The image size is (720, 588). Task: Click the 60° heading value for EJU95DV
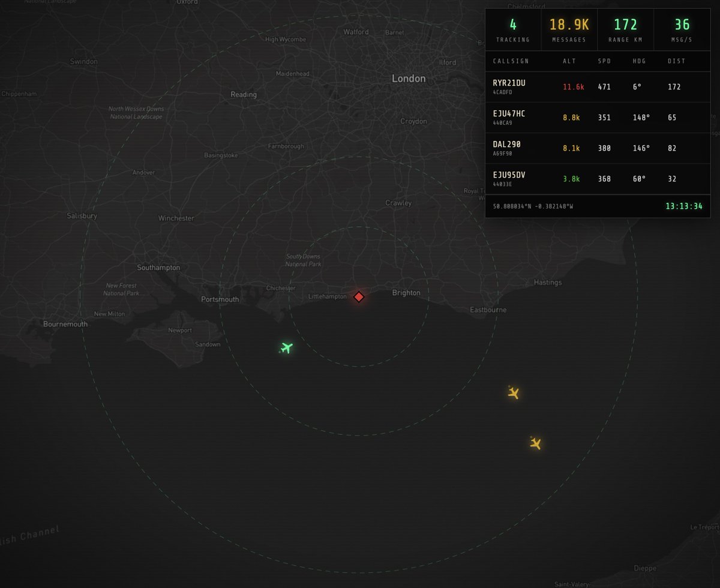pos(640,179)
